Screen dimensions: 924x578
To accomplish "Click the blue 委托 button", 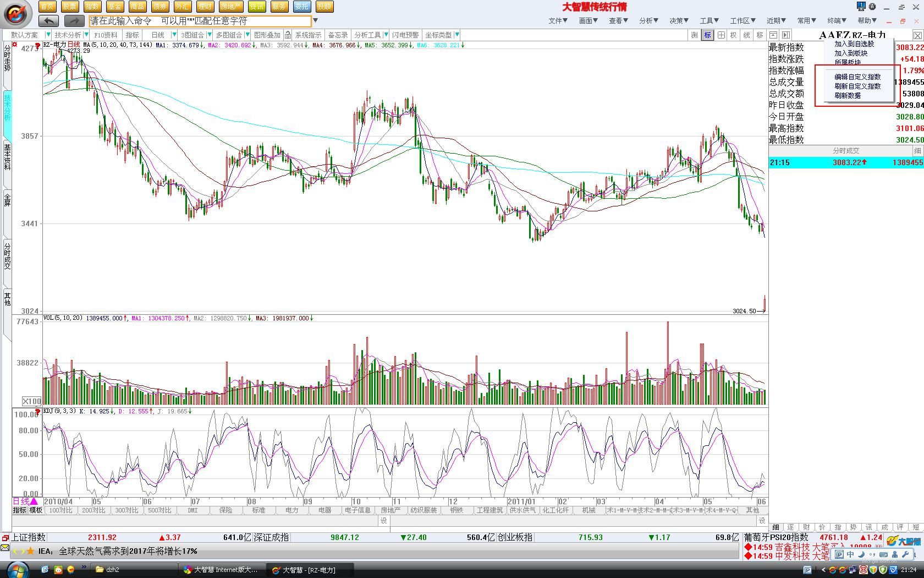I will coord(301,7).
